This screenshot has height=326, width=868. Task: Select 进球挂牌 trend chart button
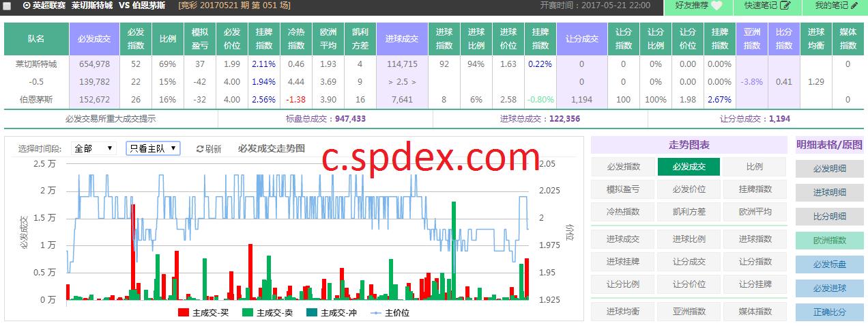(622, 262)
